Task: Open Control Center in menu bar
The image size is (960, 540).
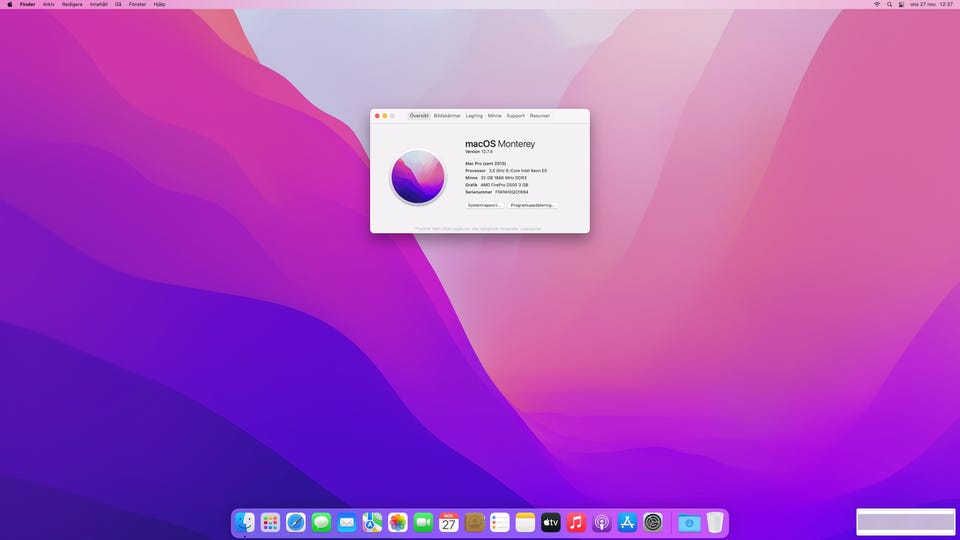Action: 901,4
